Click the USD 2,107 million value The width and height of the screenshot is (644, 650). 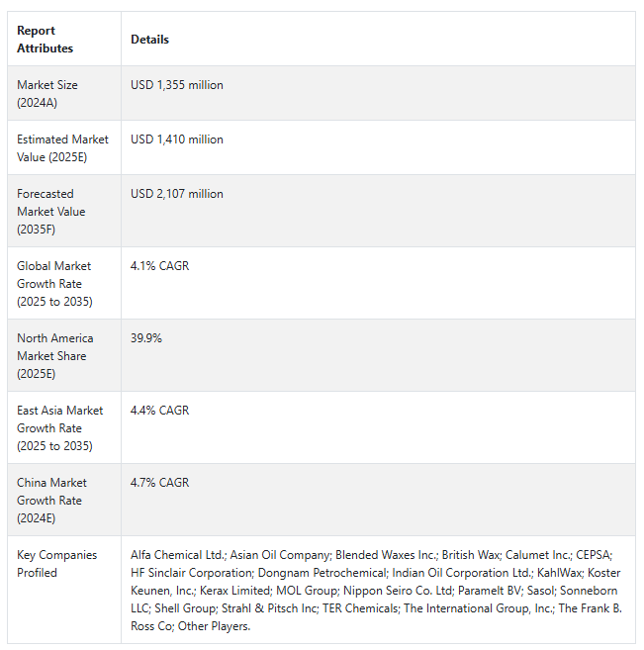(x=177, y=194)
